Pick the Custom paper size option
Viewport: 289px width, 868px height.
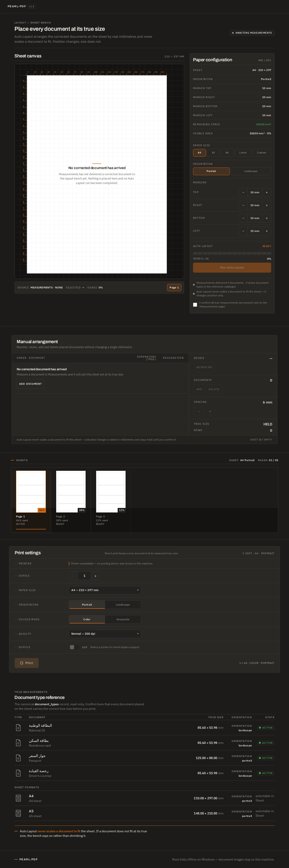262,153
